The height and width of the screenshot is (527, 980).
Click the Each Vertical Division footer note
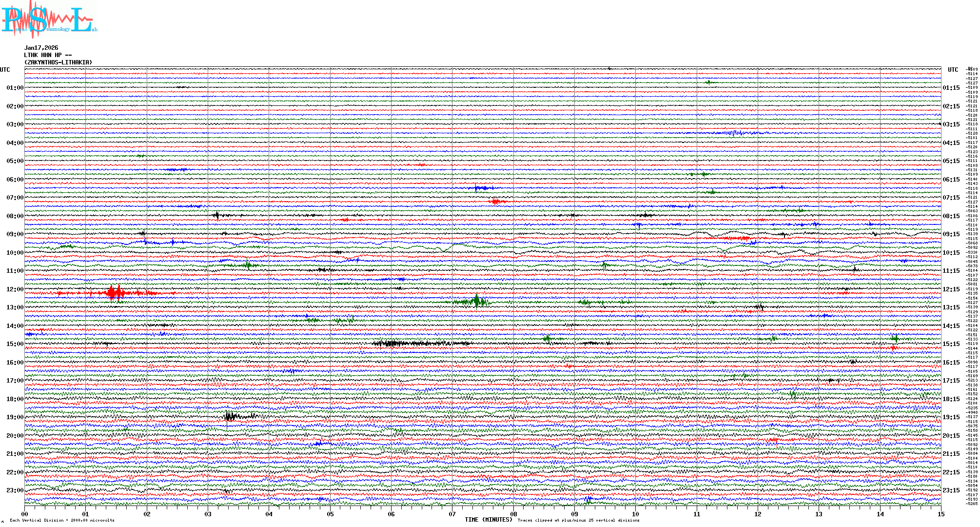click(x=62, y=520)
